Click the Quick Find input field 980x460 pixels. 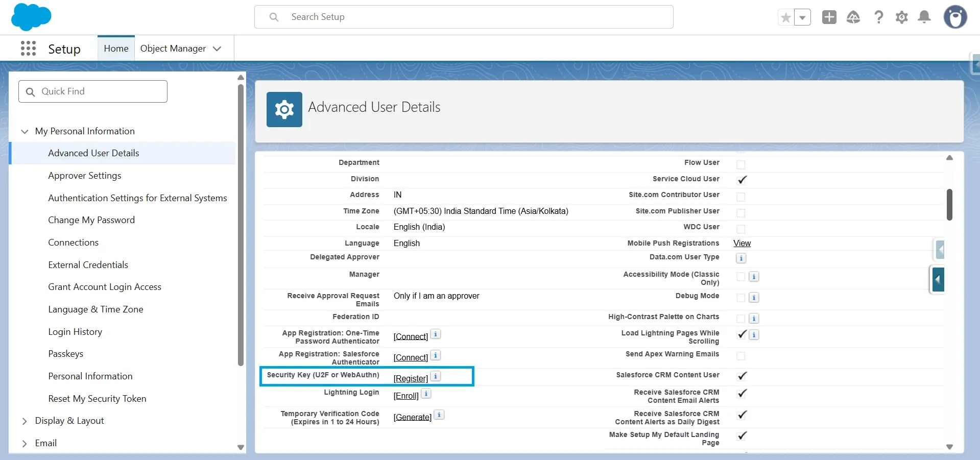(x=93, y=91)
